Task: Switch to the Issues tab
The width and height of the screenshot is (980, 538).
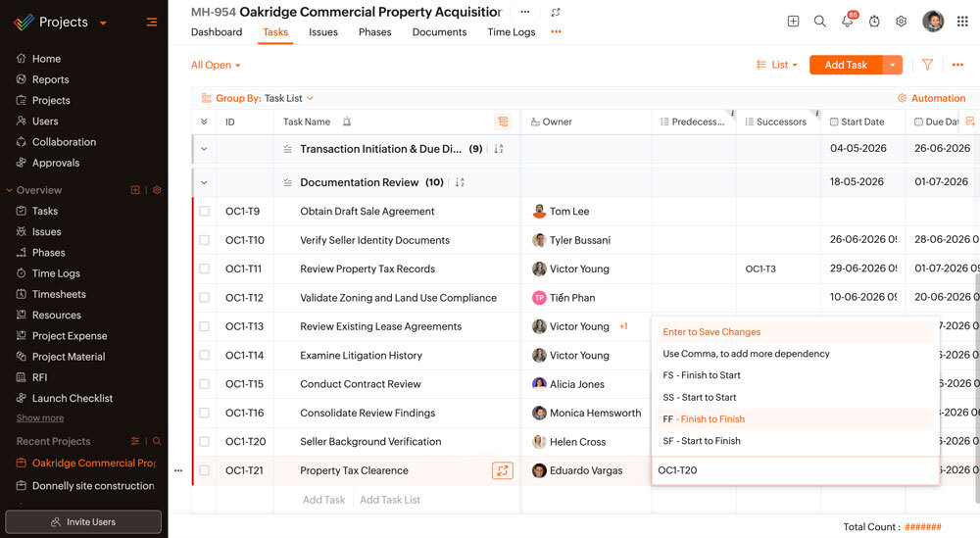Action: [323, 32]
